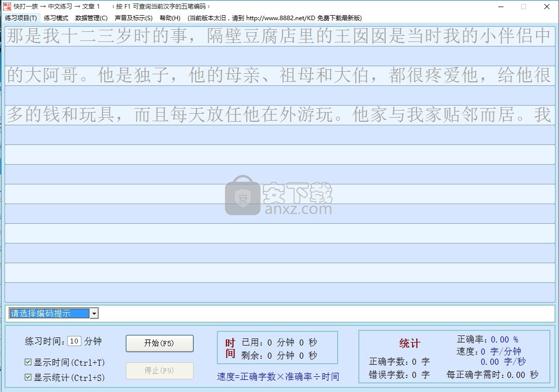Open the 数据管理(C) menu
Image resolution: width=559 pixels, height=392 pixels.
91,18
